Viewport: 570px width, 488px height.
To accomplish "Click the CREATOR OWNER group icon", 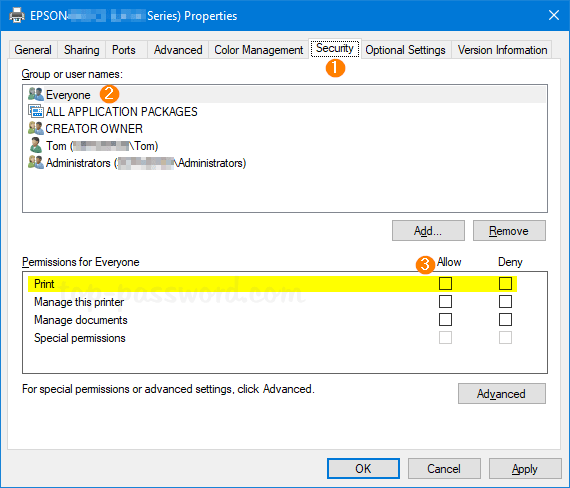I will (x=36, y=128).
